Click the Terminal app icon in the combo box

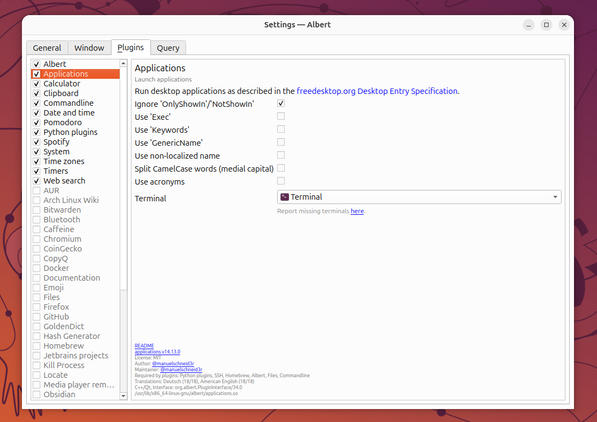tap(284, 197)
